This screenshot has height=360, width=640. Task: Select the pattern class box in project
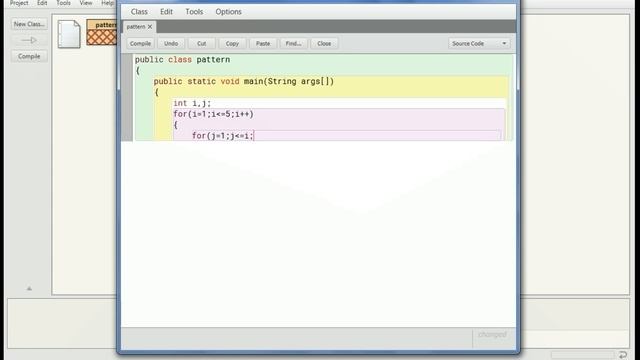click(x=102, y=32)
